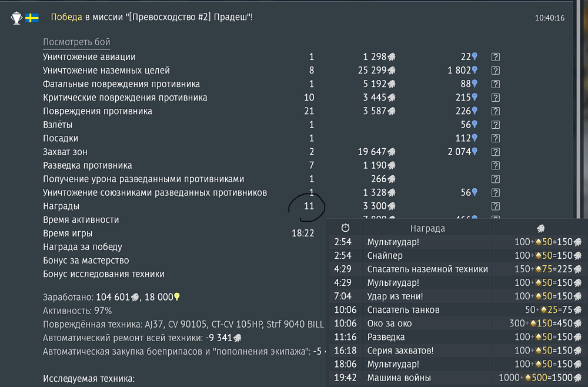The image size is (588, 387).
Task: Open the "Посмотреть бой" replay link
Action: pyautogui.click(x=76, y=42)
